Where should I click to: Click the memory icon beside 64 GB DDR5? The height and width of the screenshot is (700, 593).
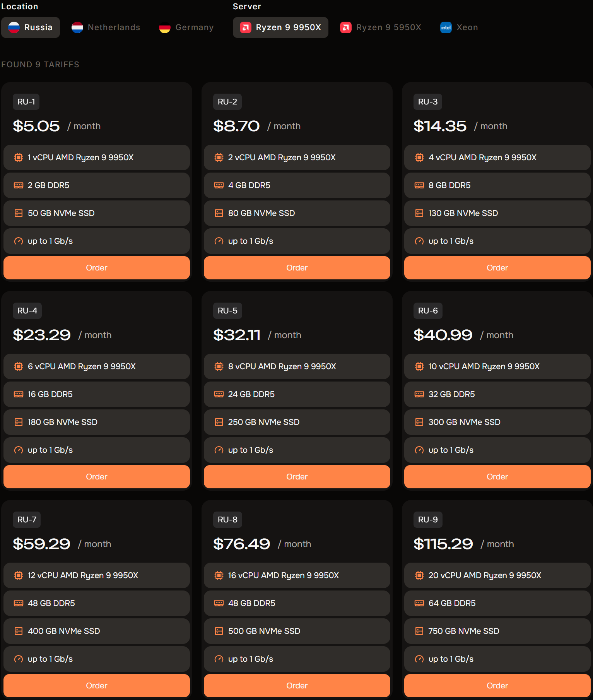point(419,603)
